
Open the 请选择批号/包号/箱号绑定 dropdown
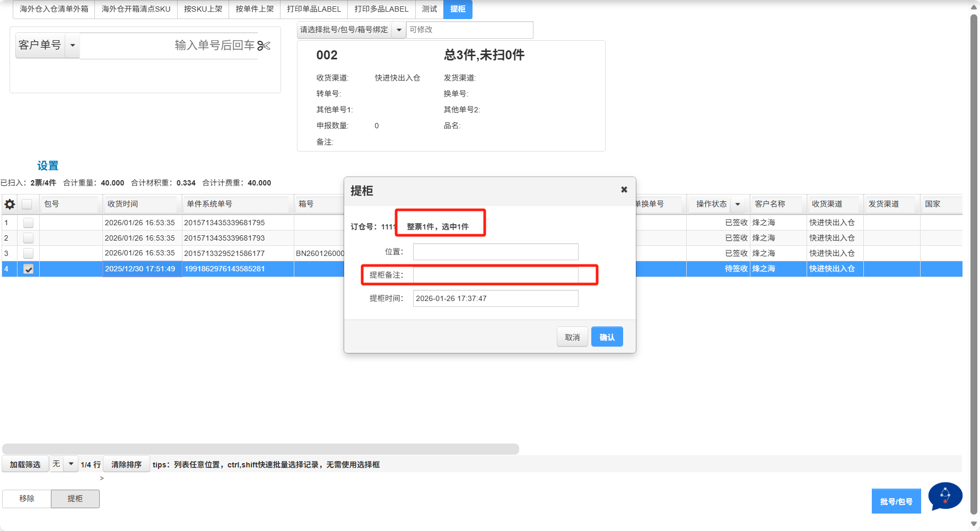[x=399, y=30]
